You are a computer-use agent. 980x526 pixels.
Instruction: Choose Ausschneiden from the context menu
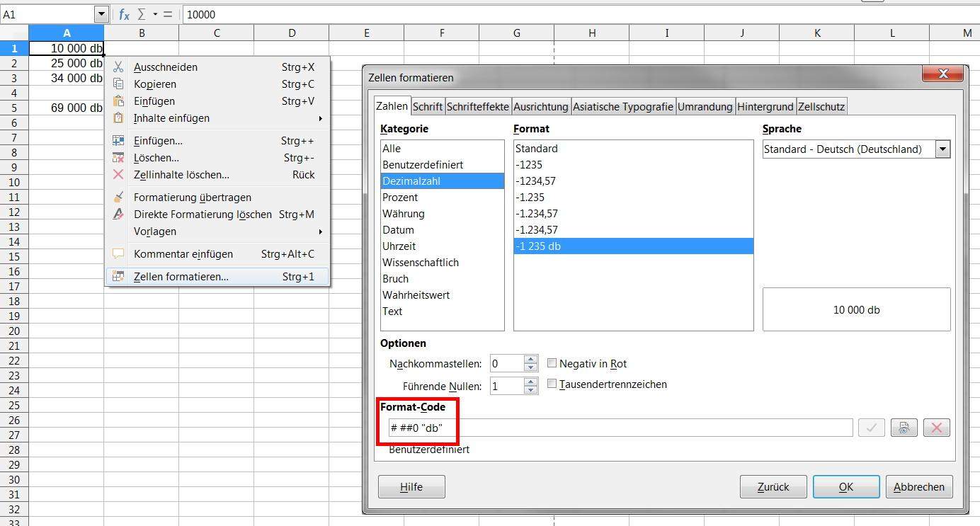click(165, 67)
